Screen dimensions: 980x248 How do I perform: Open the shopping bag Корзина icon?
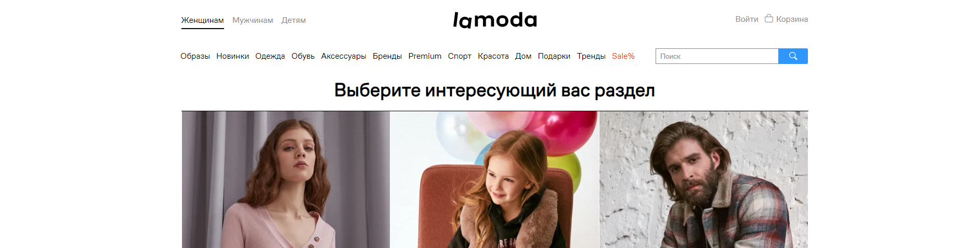(769, 19)
